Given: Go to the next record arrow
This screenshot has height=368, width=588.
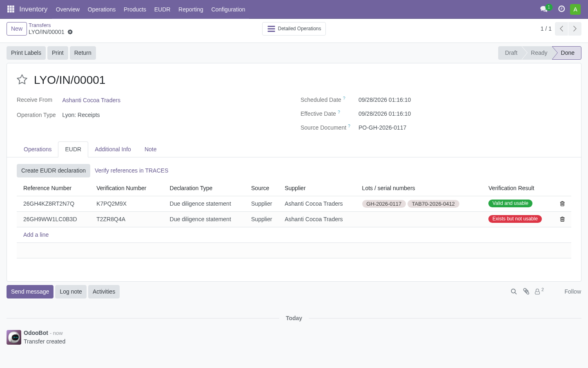Looking at the screenshot, I should 575,29.
